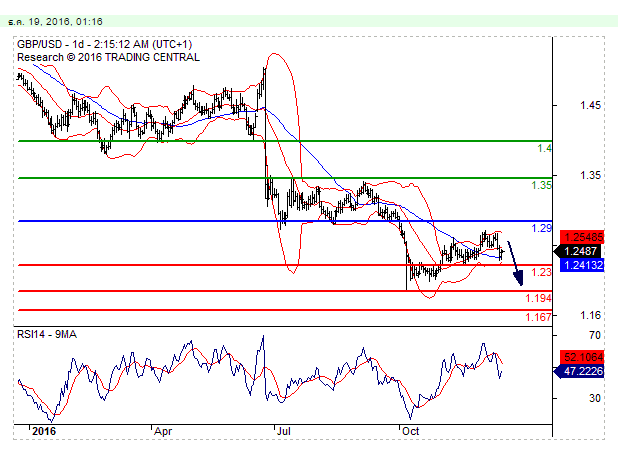Click the 'RSI14 - 9MA' indicator label
618x460 pixels.
[x=47, y=335]
